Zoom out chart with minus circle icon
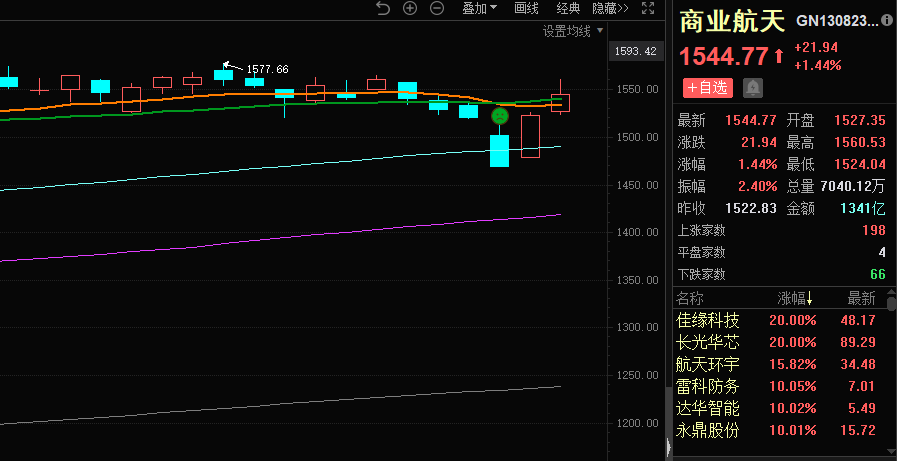The width and height of the screenshot is (897, 461). (437, 9)
